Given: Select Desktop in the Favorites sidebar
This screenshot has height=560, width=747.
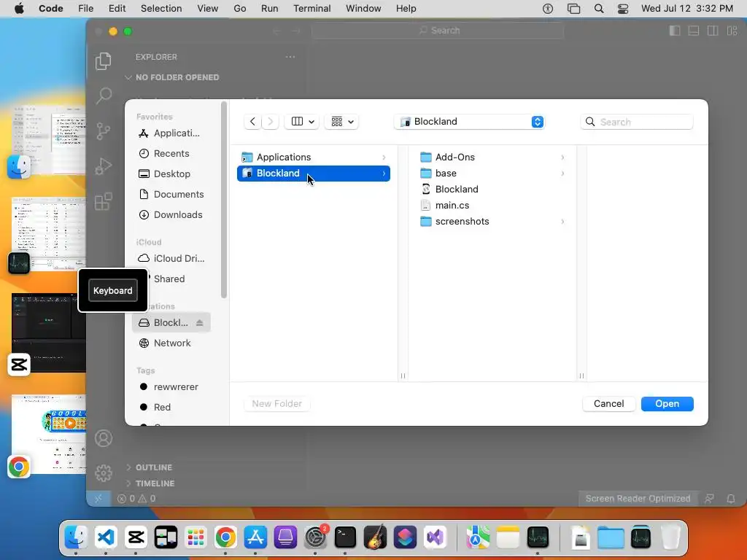Looking at the screenshot, I should tap(171, 174).
